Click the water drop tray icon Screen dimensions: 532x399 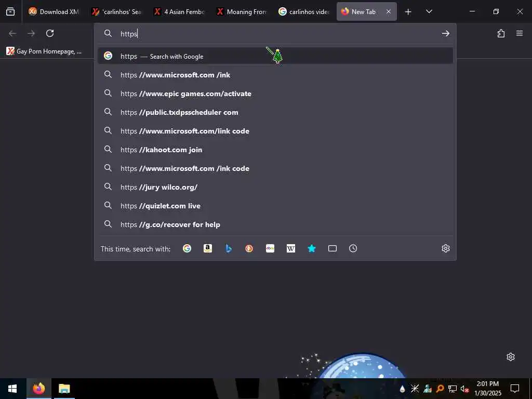pos(403,389)
